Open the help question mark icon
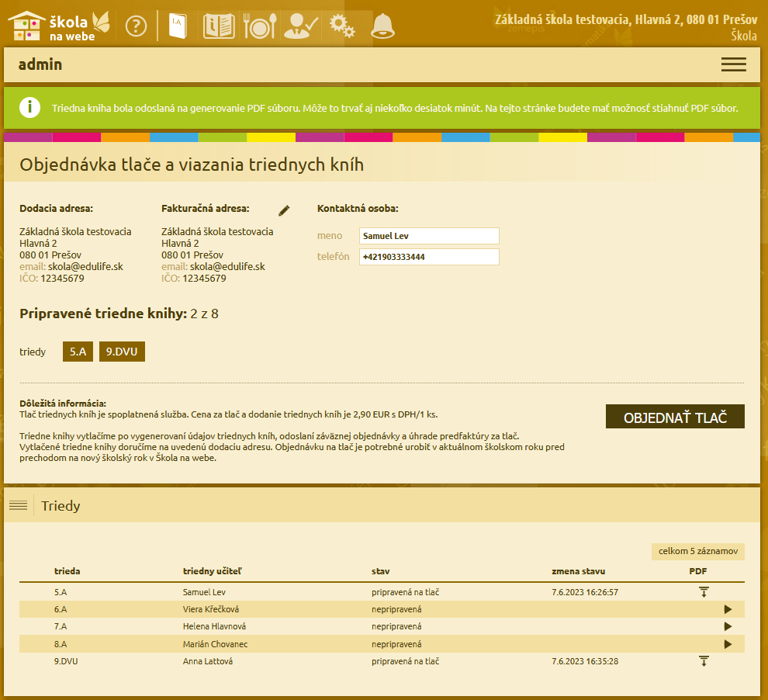The image size is (768, 700). point(137,26)
